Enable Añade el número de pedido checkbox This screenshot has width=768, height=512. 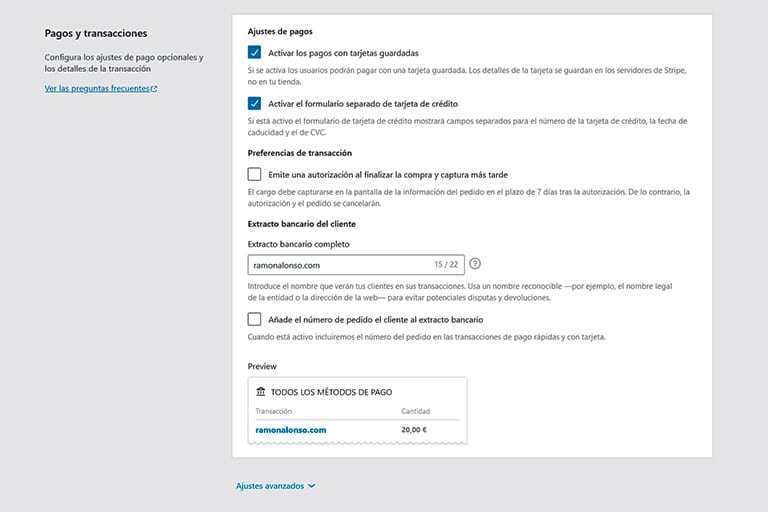254,319
